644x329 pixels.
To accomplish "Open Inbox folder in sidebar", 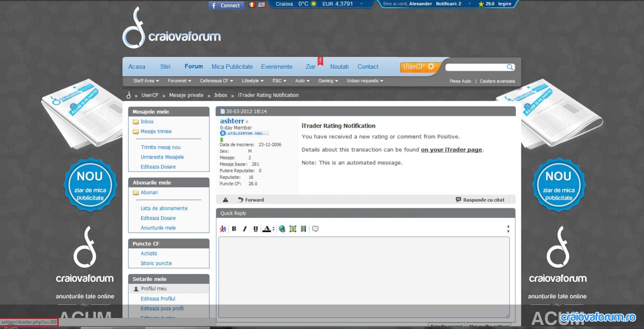I will pyautogui.click(x=147, y=121).
